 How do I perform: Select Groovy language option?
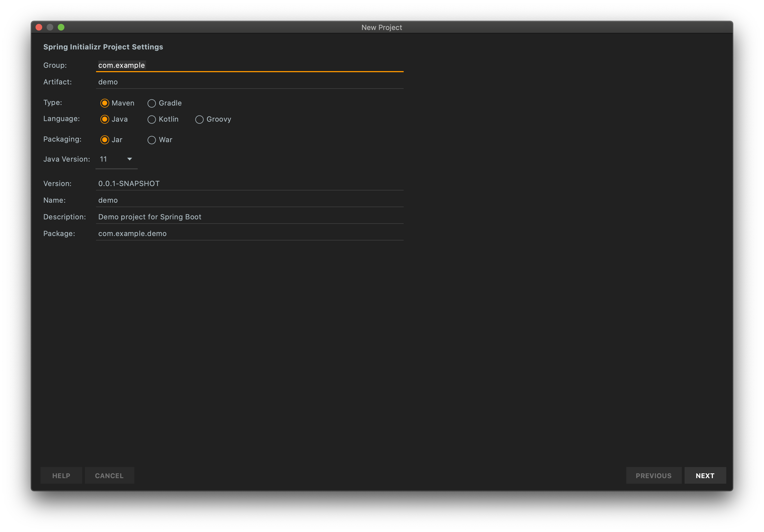pyautogui.click(x=199, y=119)
